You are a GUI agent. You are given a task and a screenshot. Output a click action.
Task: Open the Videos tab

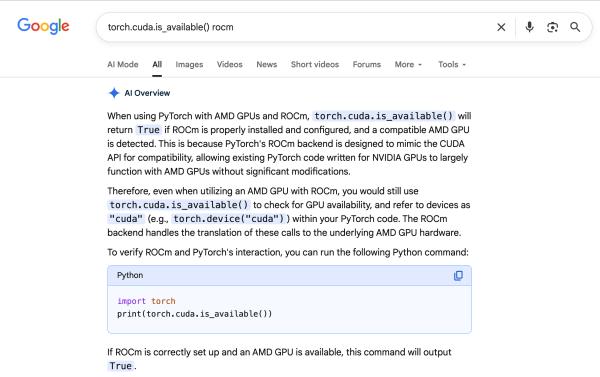(x=230, y=64)
